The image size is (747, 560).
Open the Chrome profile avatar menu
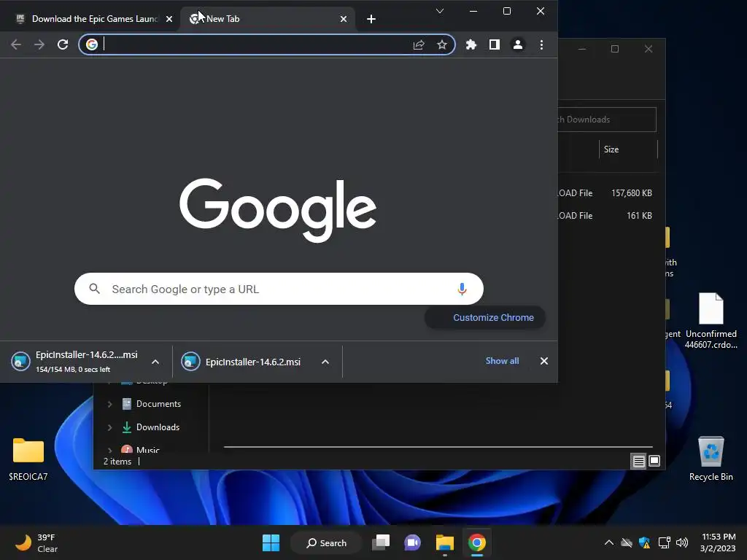[x=518, y=44]
